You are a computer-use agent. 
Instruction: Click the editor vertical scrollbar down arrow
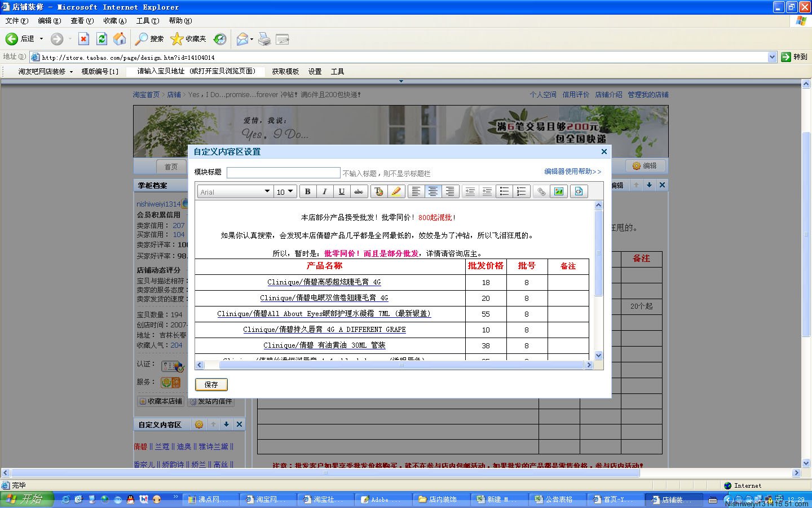[599, 356]
